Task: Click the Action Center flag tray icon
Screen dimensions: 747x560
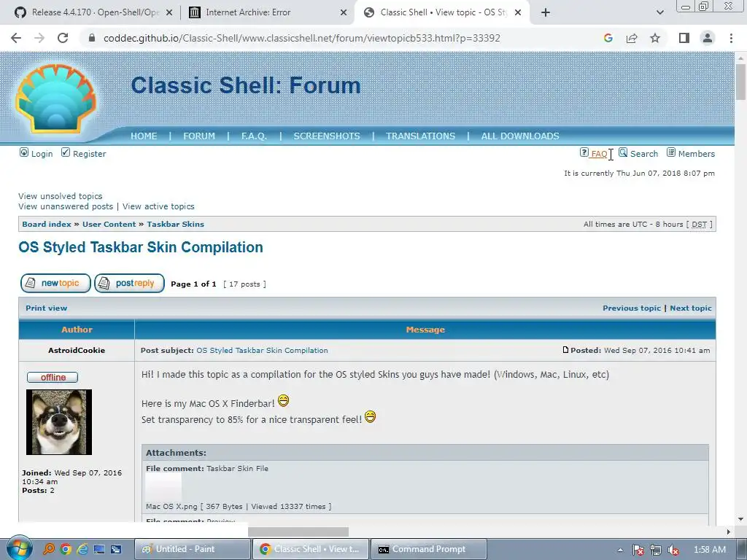Action: [638, 550]
